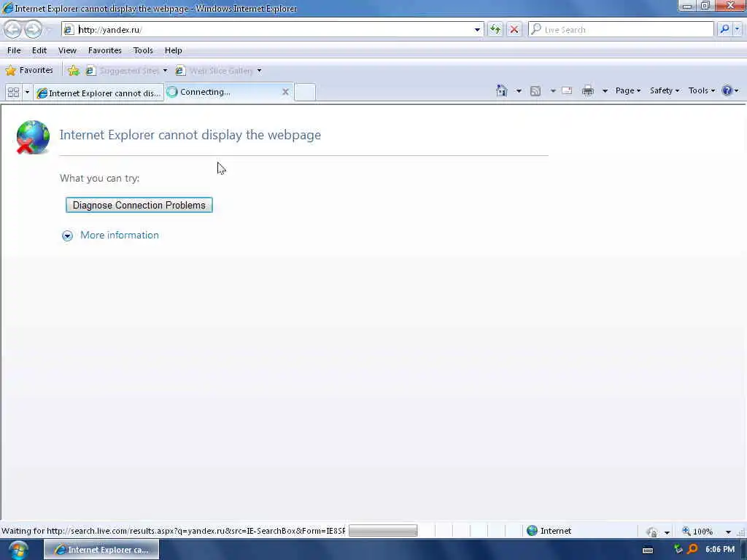Click Internet Explorer taskbar button
747x560 pixels.
tap(101, 550)
